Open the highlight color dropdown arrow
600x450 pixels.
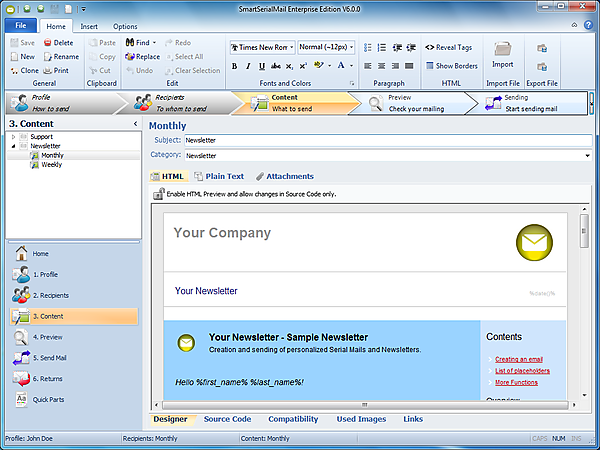[x=329, y=66]
